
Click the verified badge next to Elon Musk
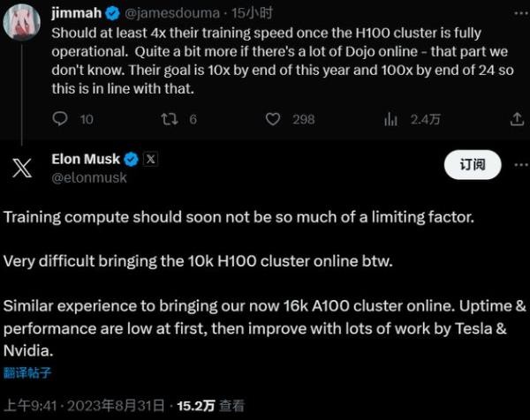pos(130,160)
